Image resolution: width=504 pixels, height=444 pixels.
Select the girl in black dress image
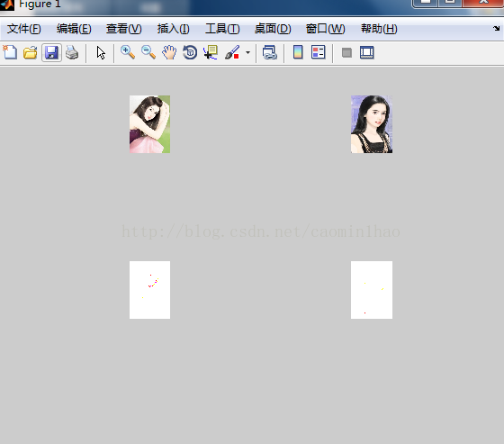[x=372, y=124]
